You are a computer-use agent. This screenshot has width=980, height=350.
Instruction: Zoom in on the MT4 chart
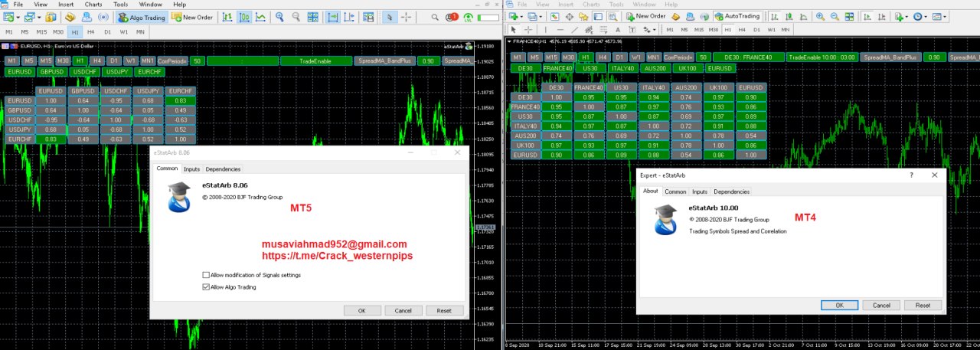coord(820,16)
